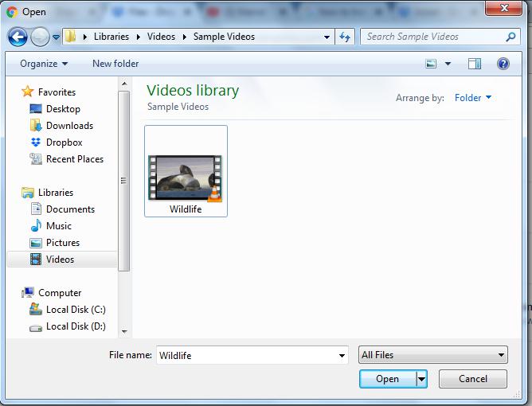Click the Favorites star icon
This screenshot has width=532, height=406.
pos(28,92)
